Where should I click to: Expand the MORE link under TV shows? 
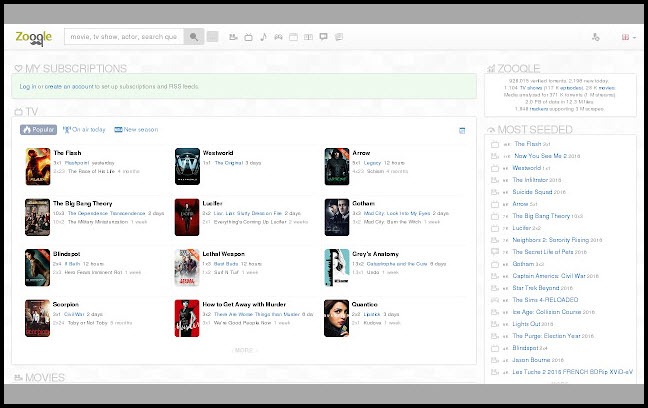point(244,350)
